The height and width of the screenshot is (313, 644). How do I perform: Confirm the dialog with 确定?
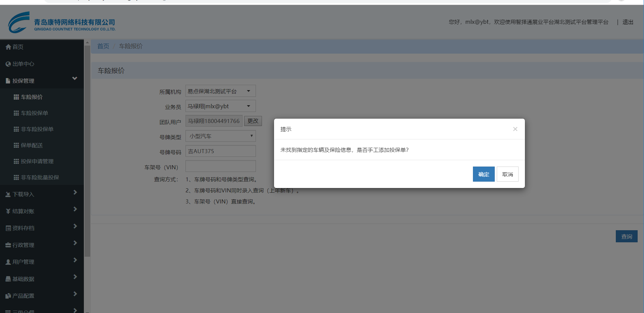click(484, 174)
